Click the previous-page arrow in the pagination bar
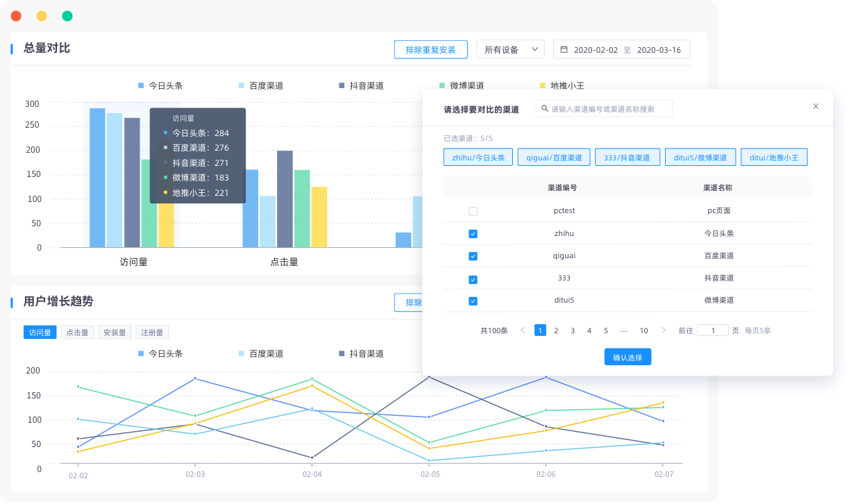 coord(521,330)
